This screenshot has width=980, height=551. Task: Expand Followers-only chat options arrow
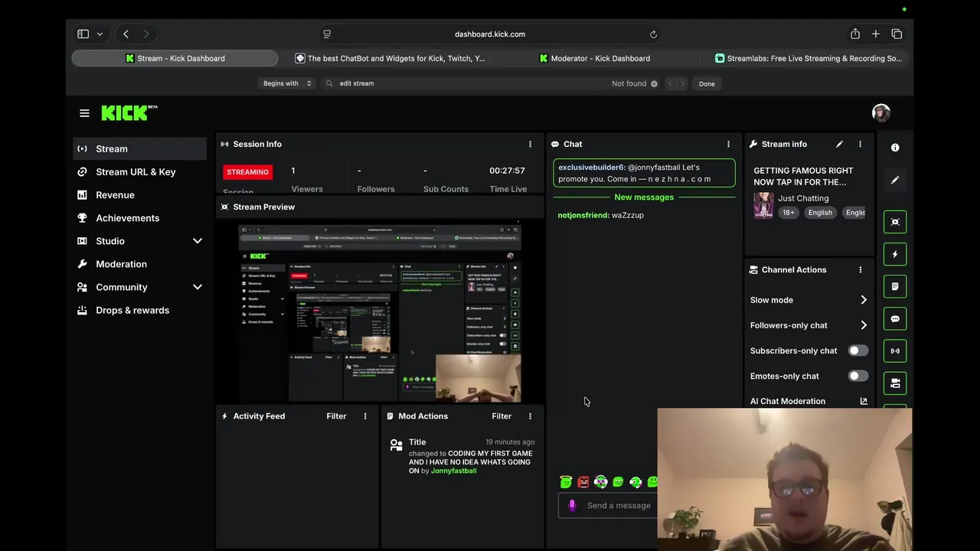(864, 325)
